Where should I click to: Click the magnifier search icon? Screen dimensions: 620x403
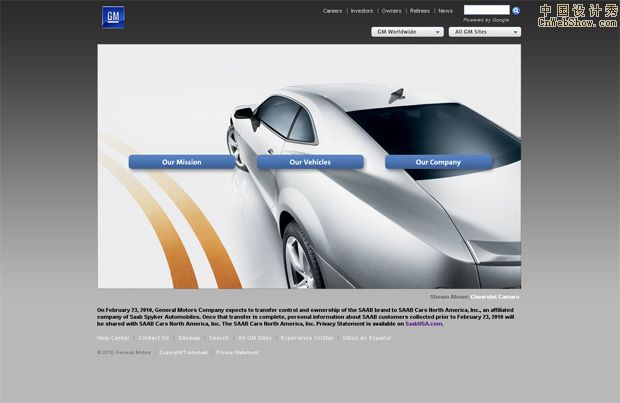pos(516,11)
